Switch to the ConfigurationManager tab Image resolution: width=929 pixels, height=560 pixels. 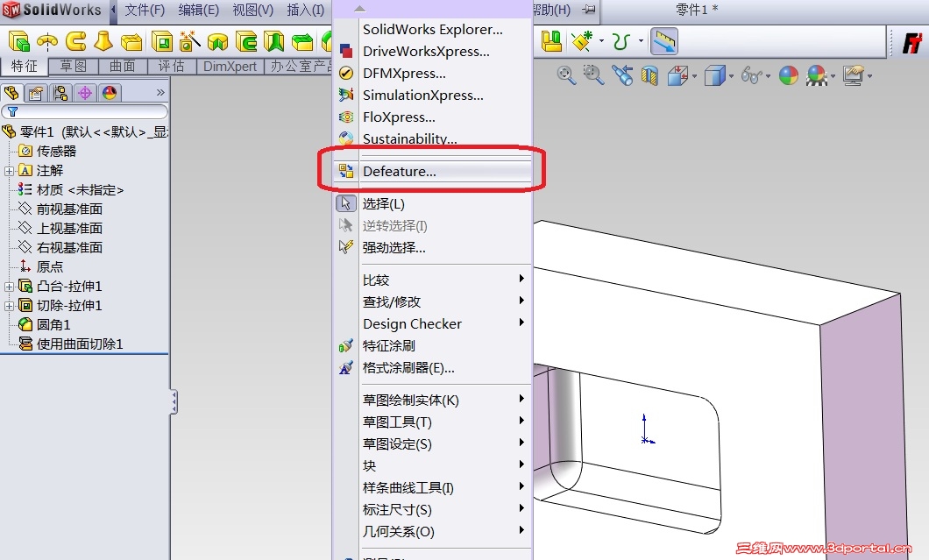[x=60, y=93]
